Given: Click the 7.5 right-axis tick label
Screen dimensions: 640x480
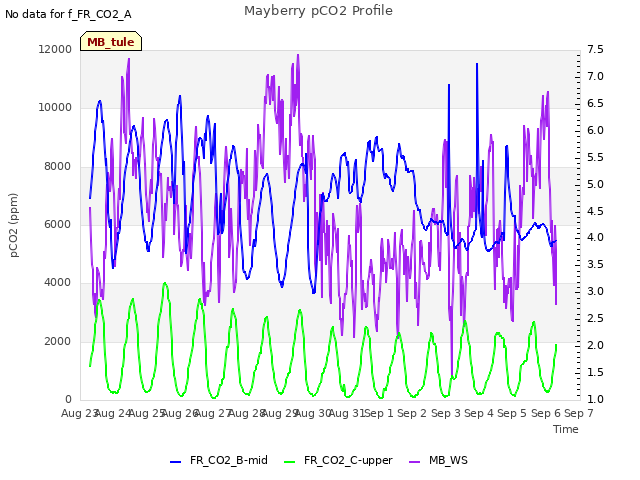Looking at the screenshot, I should pos(595,49).
